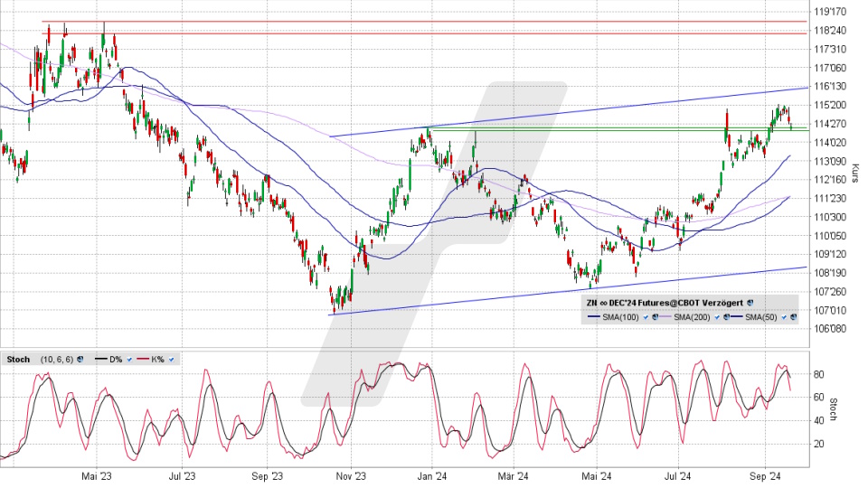868x488 pixels.
Task: Click the K% legend label
Action: [157, 360]
